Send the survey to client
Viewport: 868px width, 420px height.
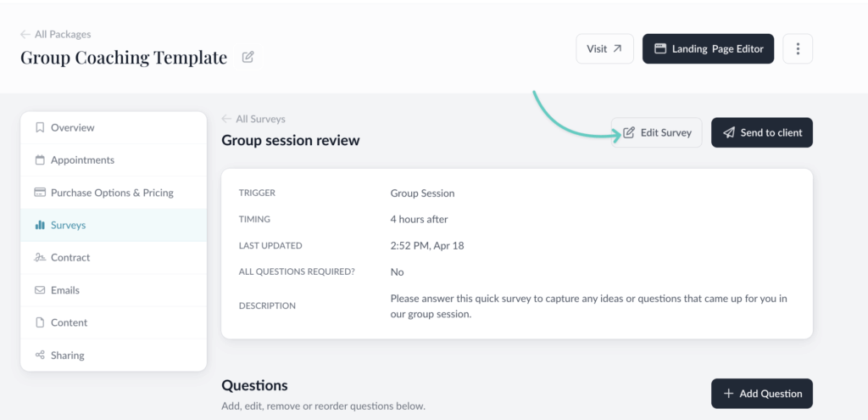click(761, 132)
